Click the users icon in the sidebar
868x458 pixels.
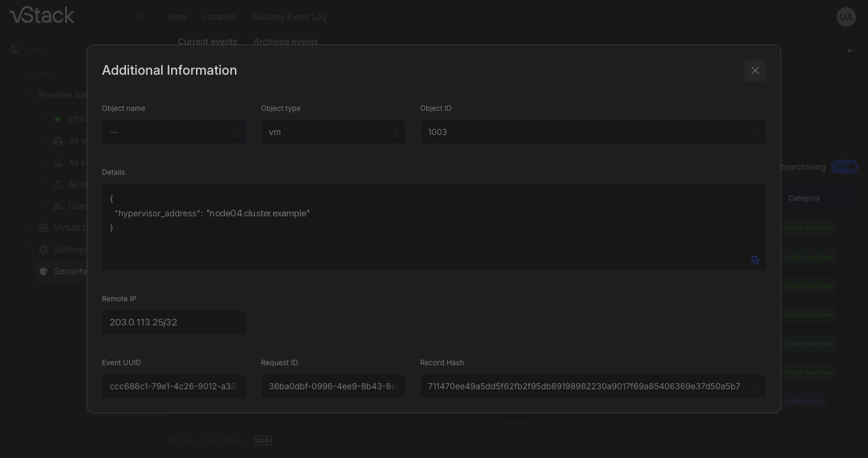(x=58, y=206)
